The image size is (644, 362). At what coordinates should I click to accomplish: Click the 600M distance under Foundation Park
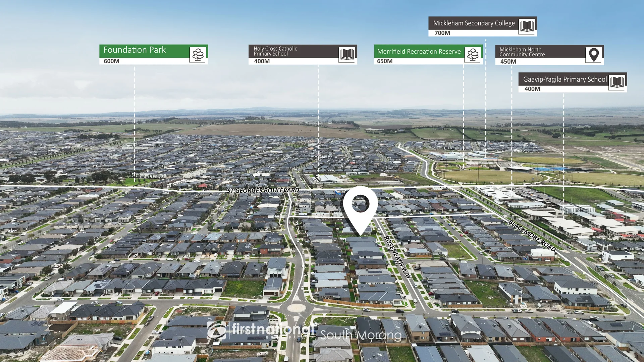point(112,61)
